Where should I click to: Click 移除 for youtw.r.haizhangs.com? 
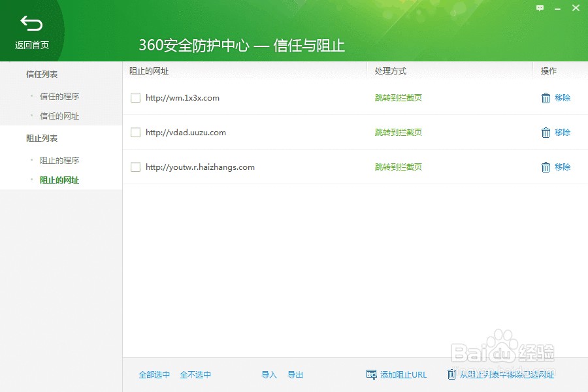pyautogui.click(x=563, y=167)
